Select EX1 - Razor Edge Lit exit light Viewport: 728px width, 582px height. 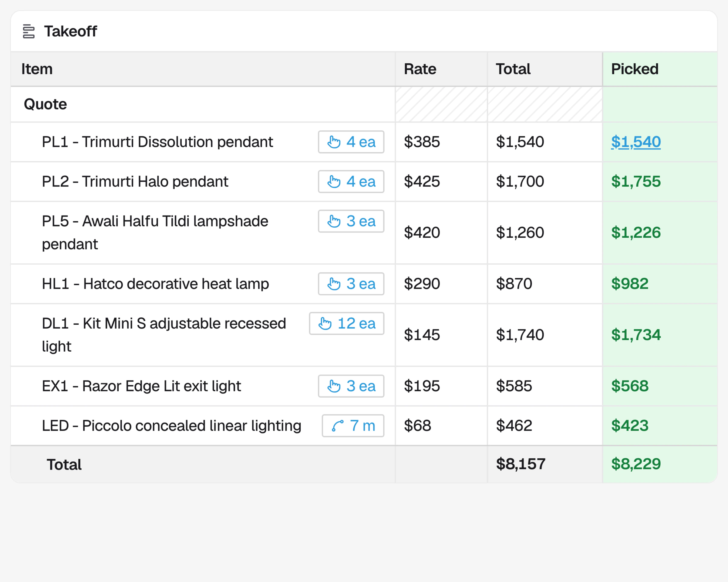click(x=141, y=386)
